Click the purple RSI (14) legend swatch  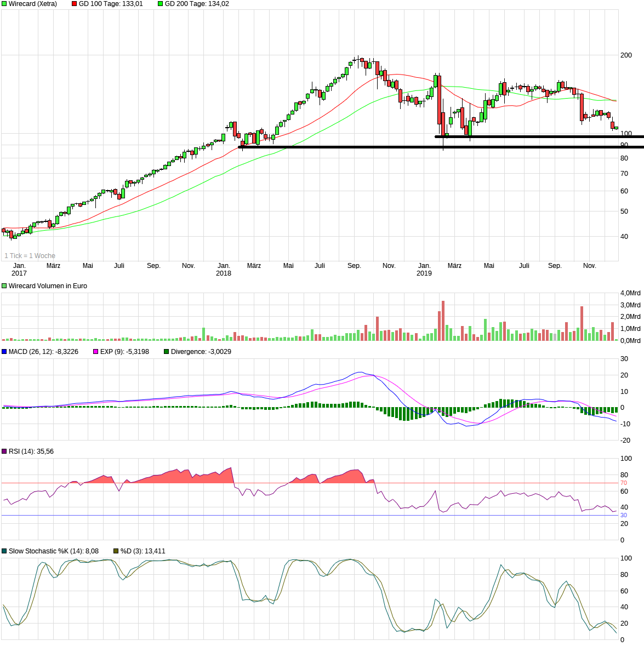[4, 451]
